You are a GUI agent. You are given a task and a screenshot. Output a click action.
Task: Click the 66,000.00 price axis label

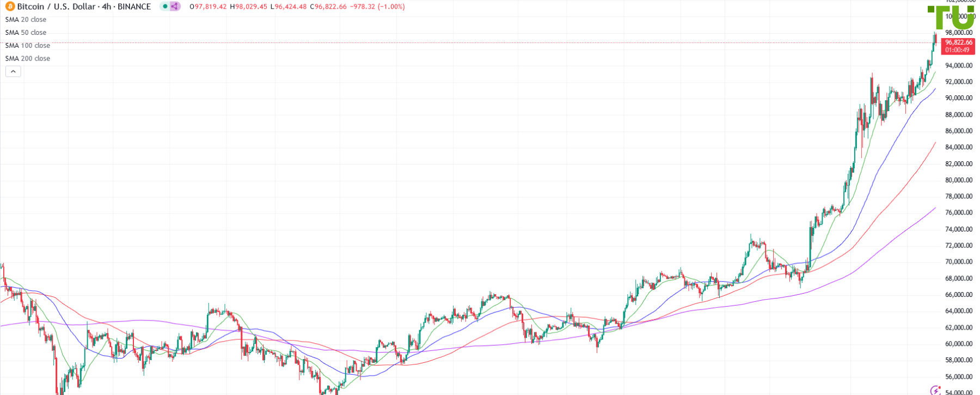click(x=959, y=295)
